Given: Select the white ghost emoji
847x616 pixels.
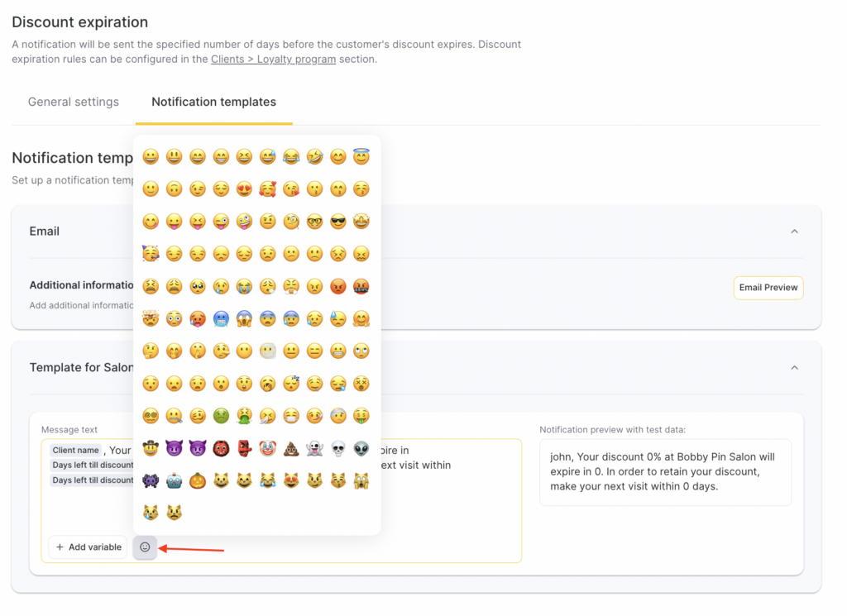Looking at the screenshot, I should (x=314, y=448).
